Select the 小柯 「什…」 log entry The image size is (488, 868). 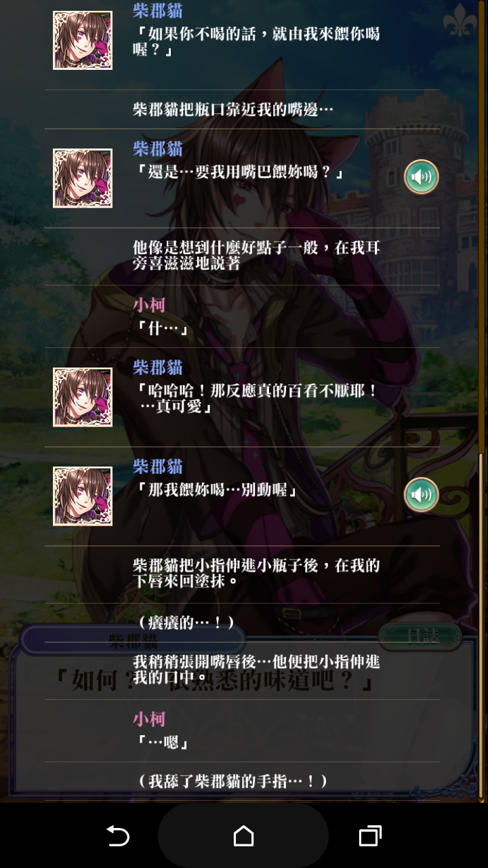tap(242, 317)
